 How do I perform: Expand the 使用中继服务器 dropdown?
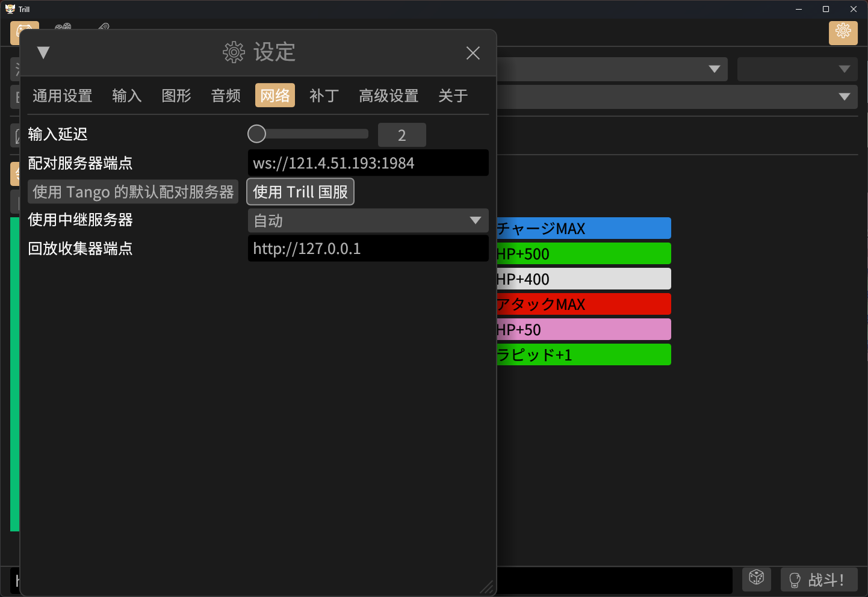[x=368, y=221]
